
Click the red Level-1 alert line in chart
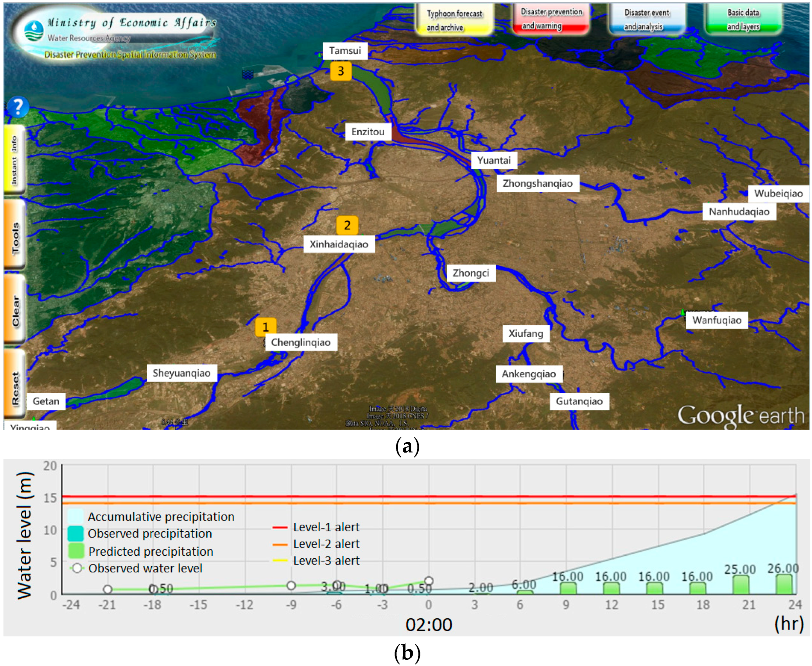pyautogui.click(x=429, y=497)
